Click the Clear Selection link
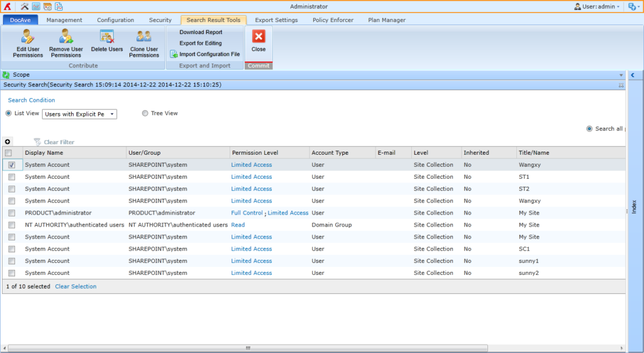 [x=75, y=286]
